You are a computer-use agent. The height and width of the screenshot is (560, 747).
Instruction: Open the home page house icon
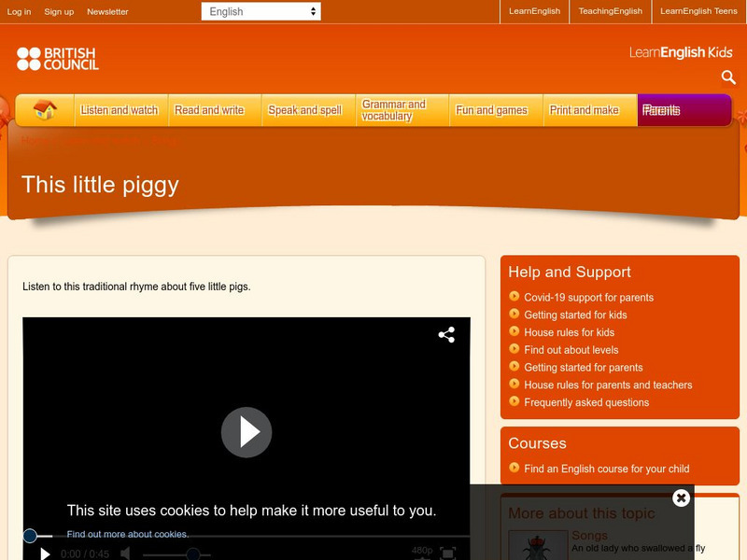coord(45,110)
